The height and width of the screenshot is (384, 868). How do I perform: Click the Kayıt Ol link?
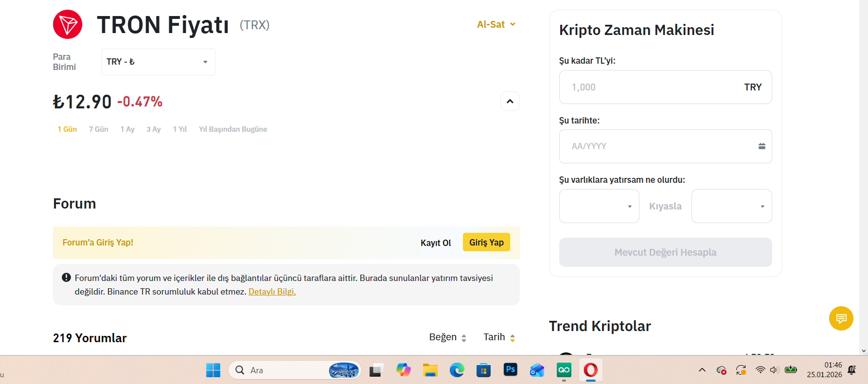tap(436, 243)
